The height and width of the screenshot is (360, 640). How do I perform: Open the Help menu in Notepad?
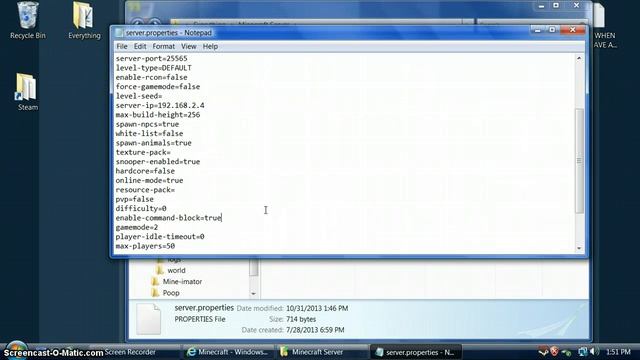point(210,47)
